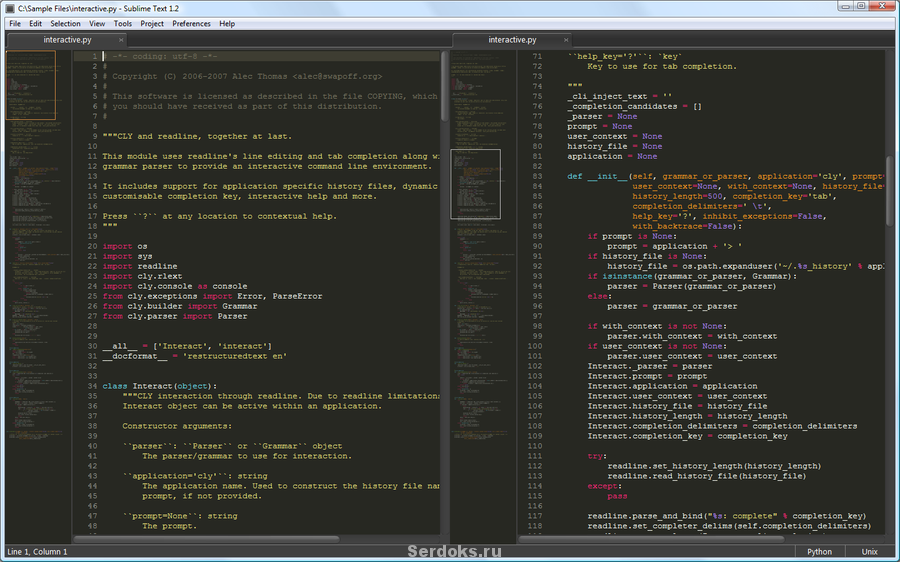Click left pane vertical scrollbar thumb
Image resolution: width=900 pixels, height=562 pixels.
pos(444,86)
